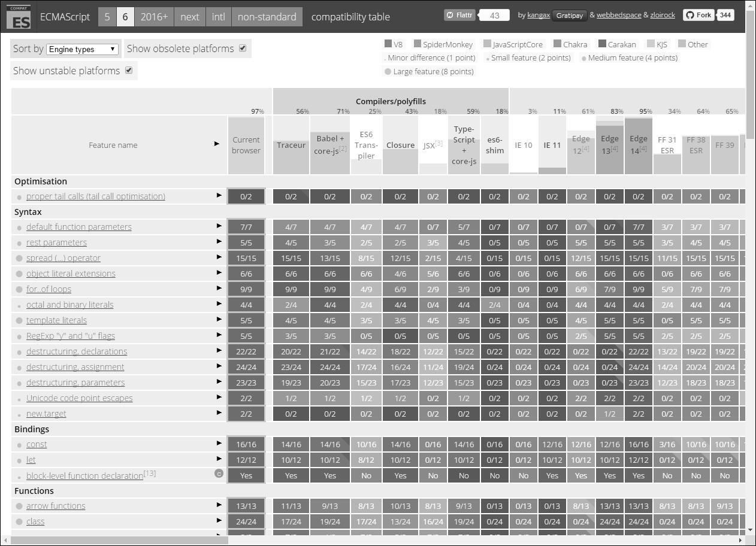This screenshot has width=756, height=546.
Task: Expand proper tail calls row arrow
Action: [219, 195]
